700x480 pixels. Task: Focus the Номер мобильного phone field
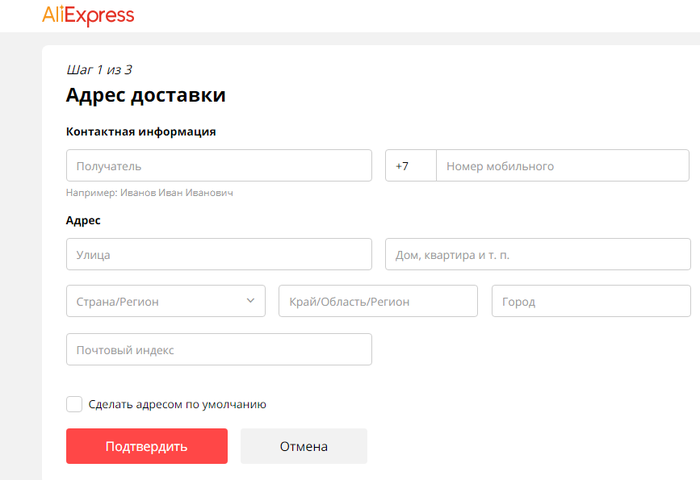click(562, 166)
